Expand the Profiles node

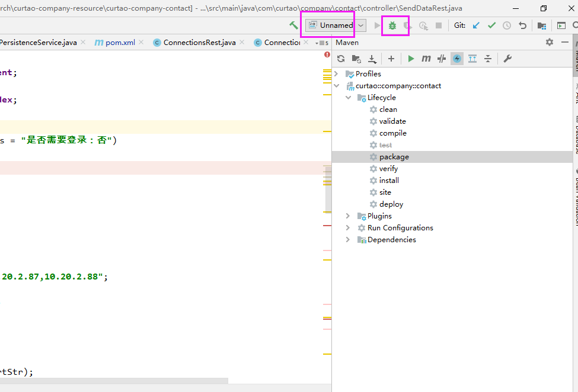[x=336, y=73]
